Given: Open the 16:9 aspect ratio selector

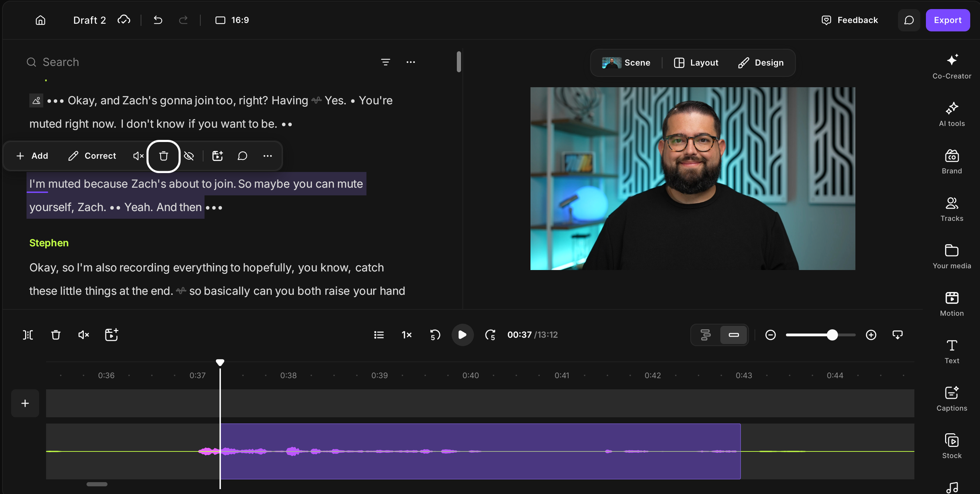Looking at the screenshot, I should click(x=232, y=20).
